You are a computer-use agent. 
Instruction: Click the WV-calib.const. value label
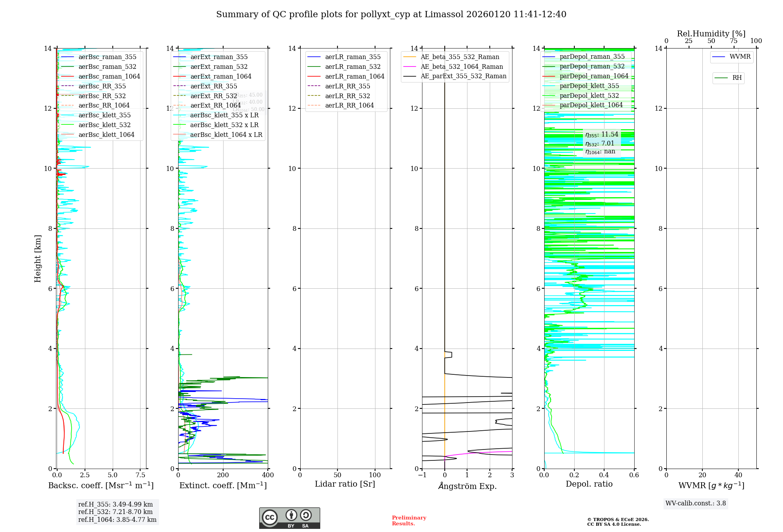pyautogui.click(x=695, y=503)
